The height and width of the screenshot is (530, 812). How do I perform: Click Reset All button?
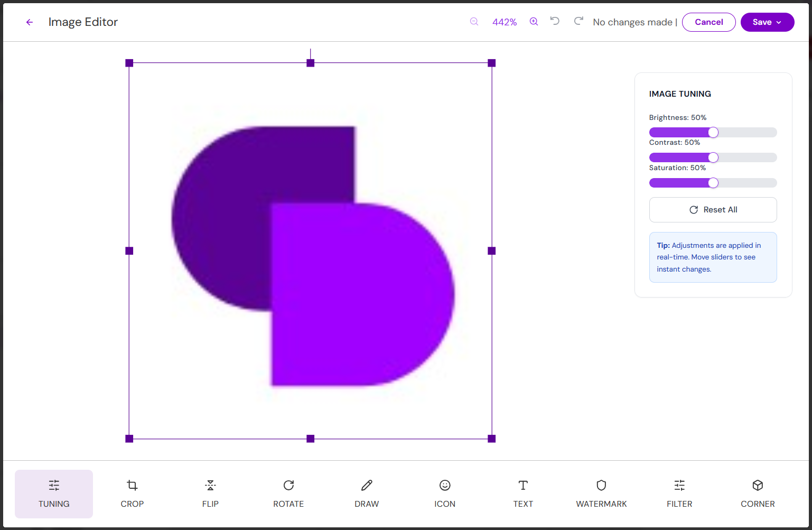pos(713,210)
